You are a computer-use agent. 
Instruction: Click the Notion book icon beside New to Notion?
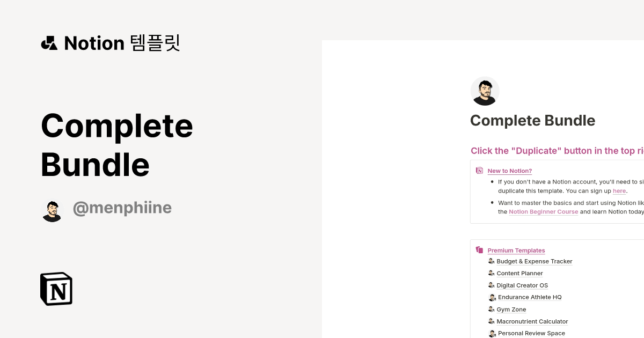tap(479, 170)
